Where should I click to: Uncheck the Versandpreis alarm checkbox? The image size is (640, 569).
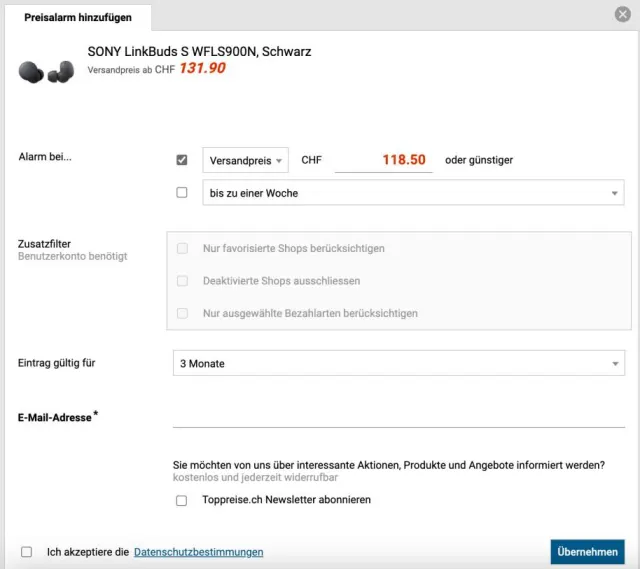182,160
